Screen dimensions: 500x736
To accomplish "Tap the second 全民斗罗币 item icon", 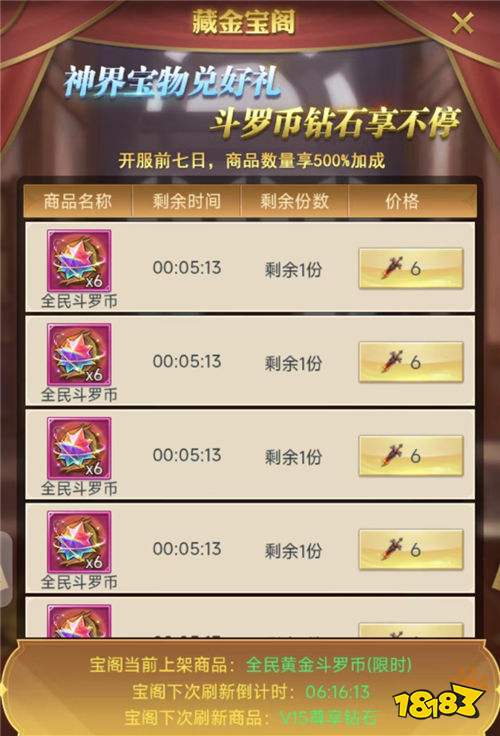I will (79, 354).
